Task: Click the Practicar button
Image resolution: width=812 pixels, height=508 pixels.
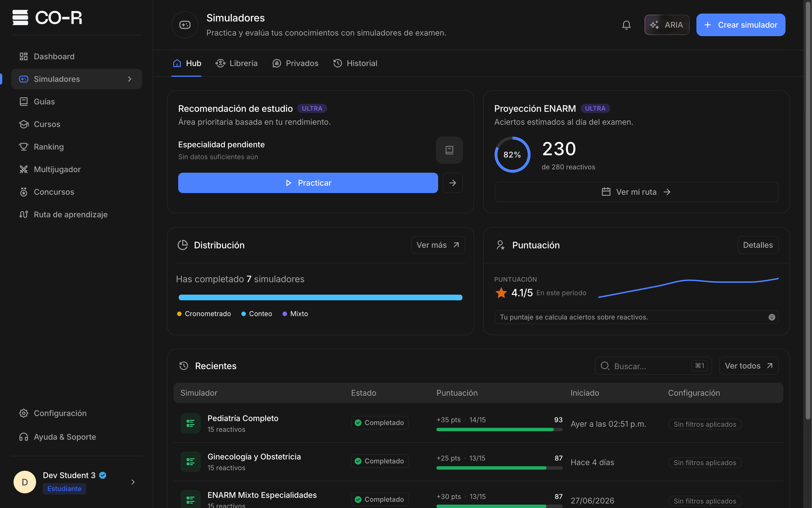Action: point(308,183)
